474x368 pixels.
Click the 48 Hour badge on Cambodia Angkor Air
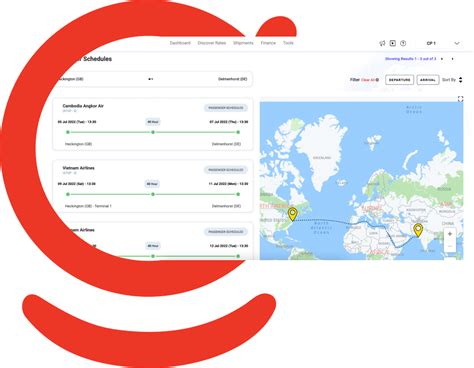click(x=153, y=122)
